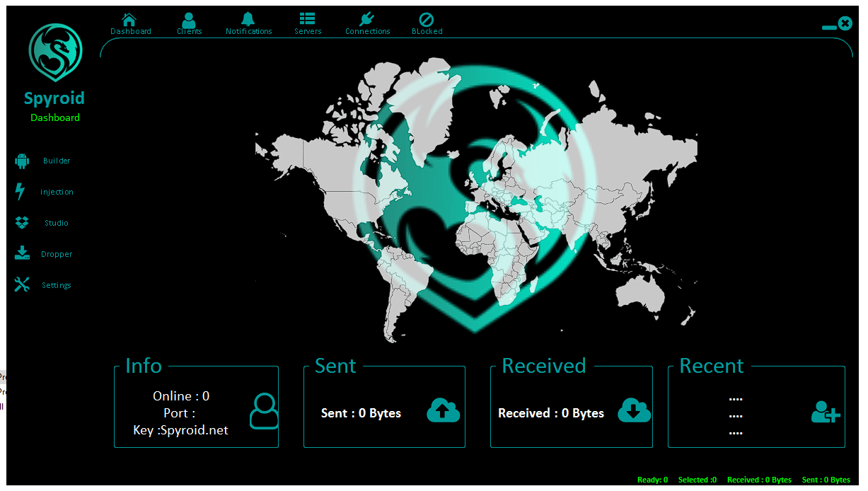Open the Notifications bell icon
The image size is (868, 491).
248,19
